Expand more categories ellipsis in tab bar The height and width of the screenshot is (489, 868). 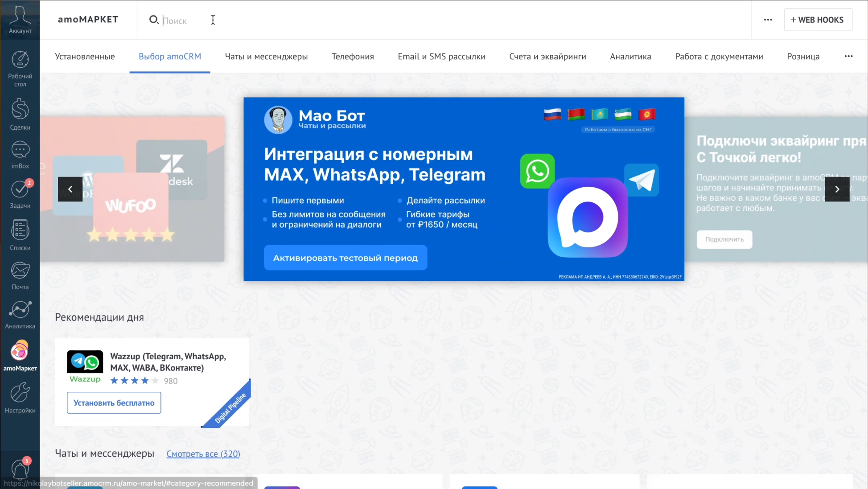[x=848, y=56]
